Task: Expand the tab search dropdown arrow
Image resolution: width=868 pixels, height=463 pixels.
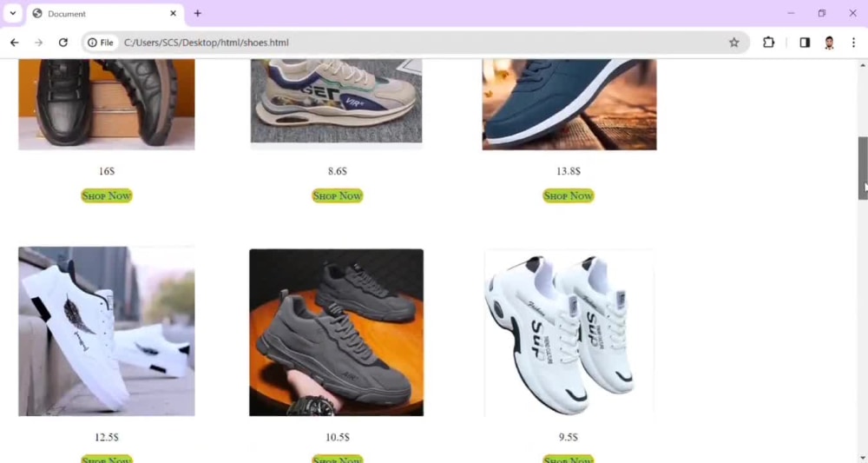Action: coord(13,13)
